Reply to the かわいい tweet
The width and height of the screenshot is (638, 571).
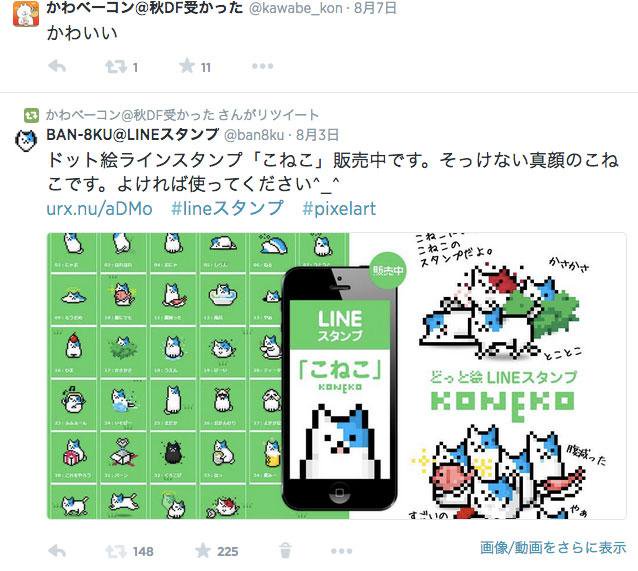[x=57, y=66]
